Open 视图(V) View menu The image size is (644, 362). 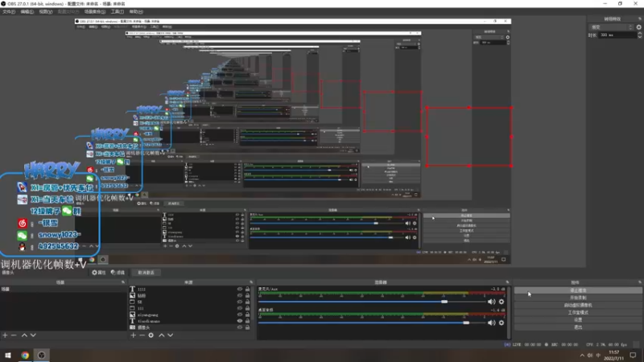coord(46,12)
